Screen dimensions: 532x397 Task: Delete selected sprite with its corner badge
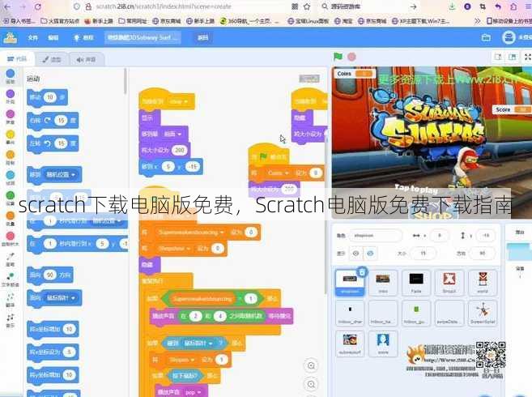pyautogui.click(x=362, y=271)
